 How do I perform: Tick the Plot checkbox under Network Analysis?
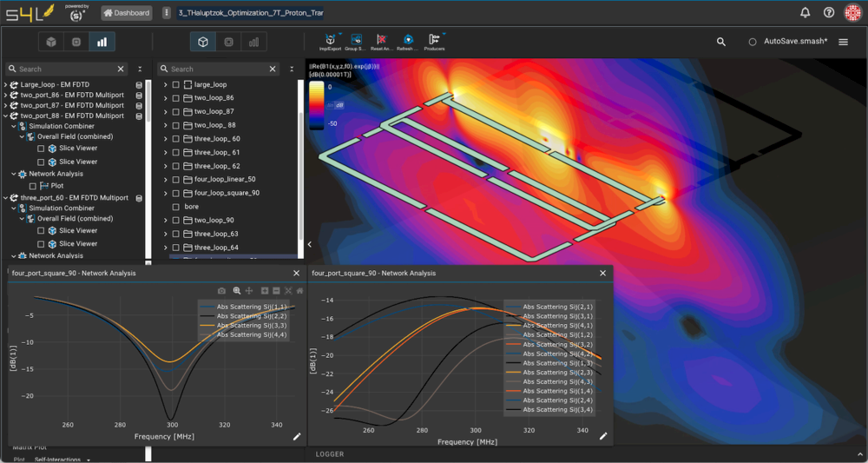(33, 186)
